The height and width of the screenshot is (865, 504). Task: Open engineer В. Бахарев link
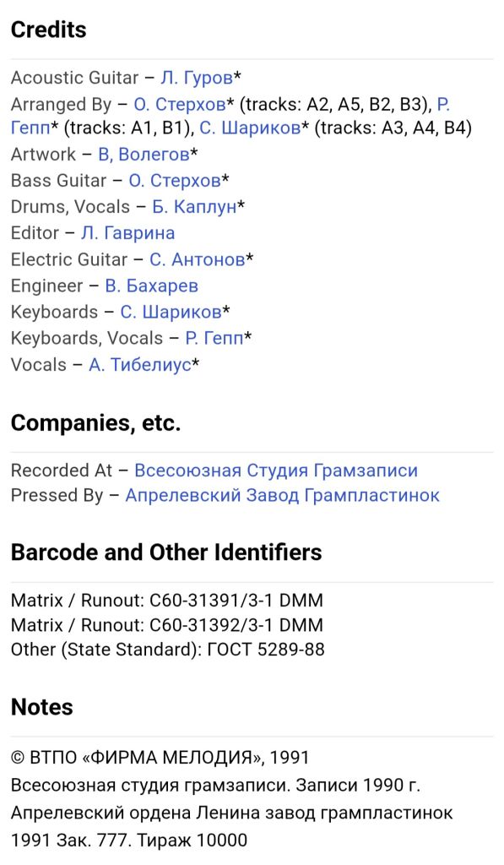(152, 286)
